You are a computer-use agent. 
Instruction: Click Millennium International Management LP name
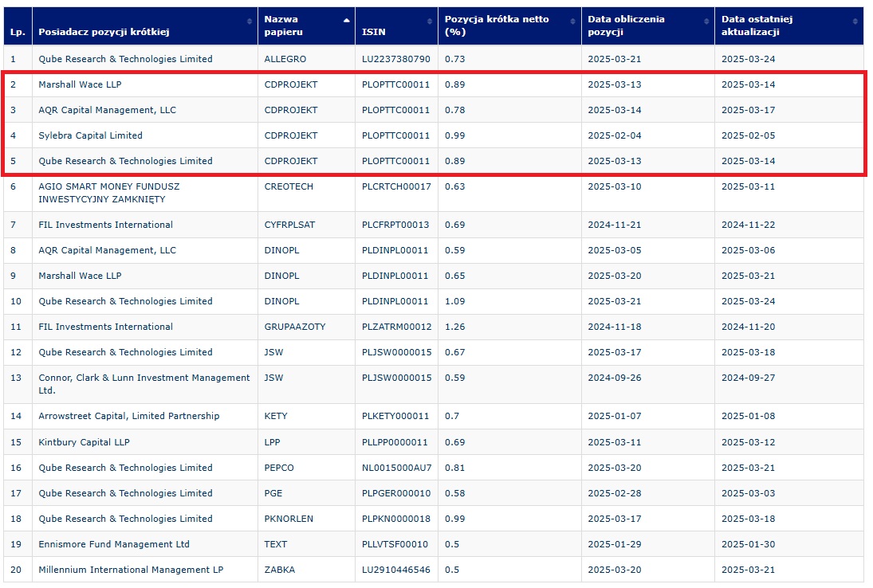[131, 570]
